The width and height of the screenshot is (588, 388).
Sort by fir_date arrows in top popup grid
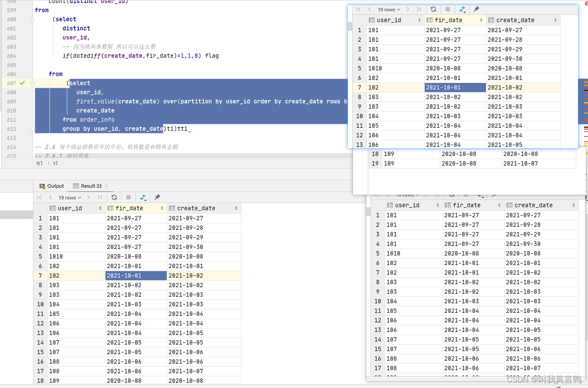click(481, 20)
